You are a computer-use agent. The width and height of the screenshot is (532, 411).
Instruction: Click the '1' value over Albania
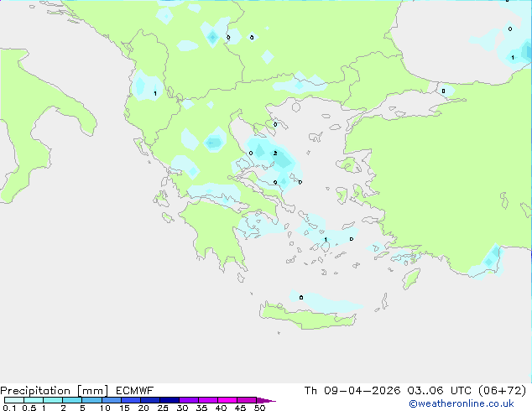155,94
